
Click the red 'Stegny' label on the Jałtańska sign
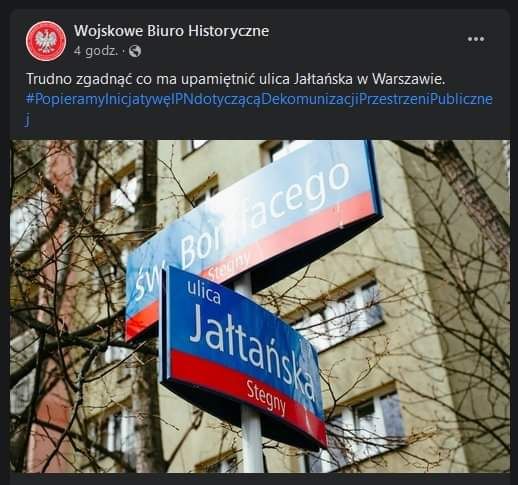click(x=266, y=399)
